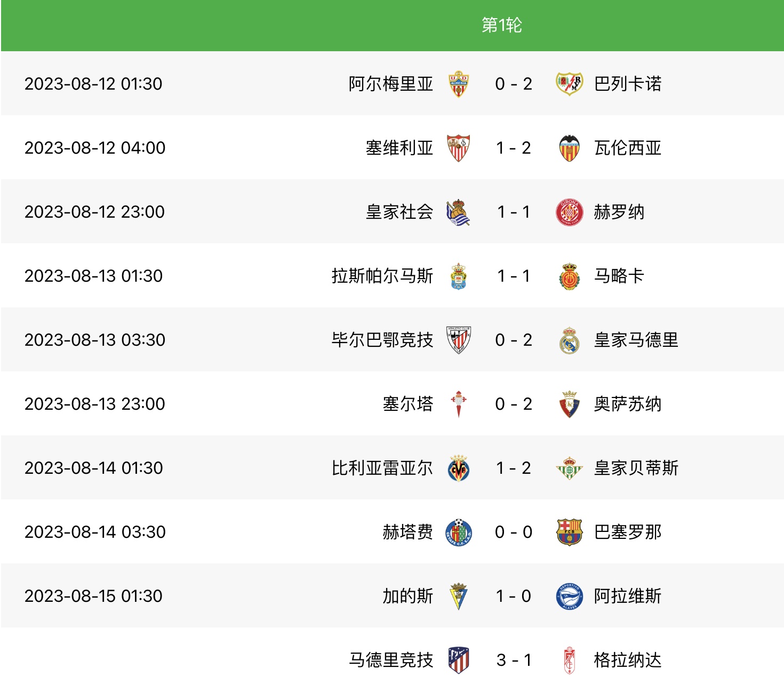Click team name 皇家贝蒂斯

636,468
